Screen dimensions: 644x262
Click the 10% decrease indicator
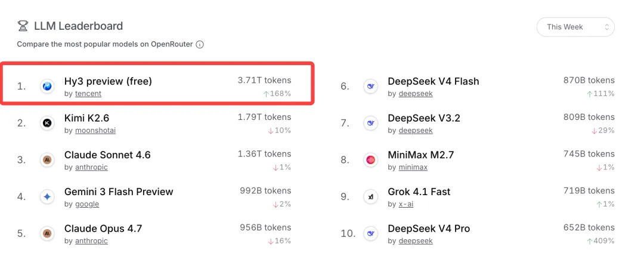pyautogui.click(x=279, y=131)
